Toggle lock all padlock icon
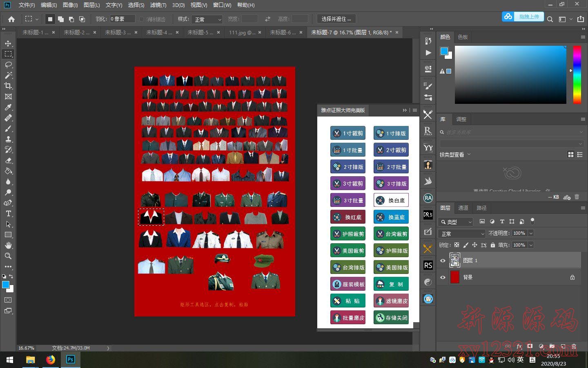588x368 pixels. point(492,245)
